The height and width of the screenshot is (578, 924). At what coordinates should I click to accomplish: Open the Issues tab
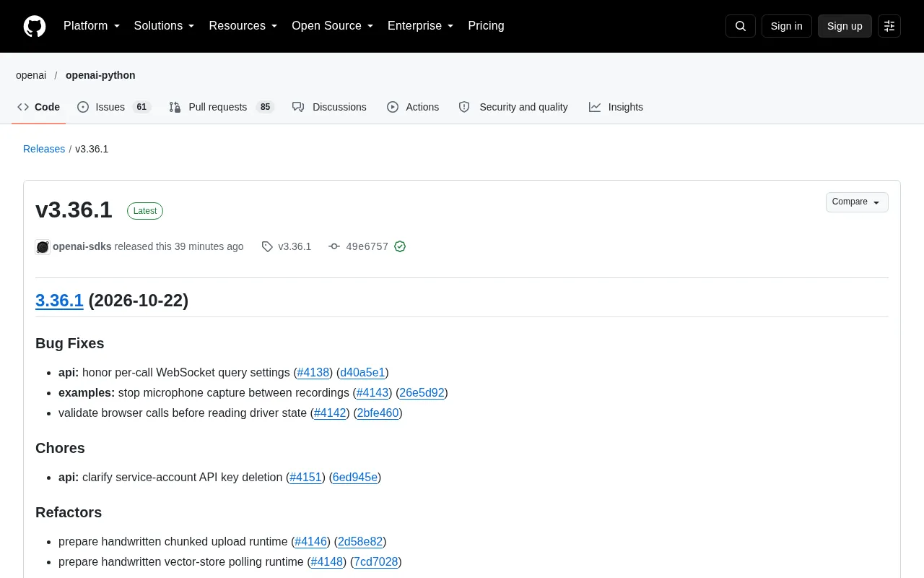tap(114, 107)
